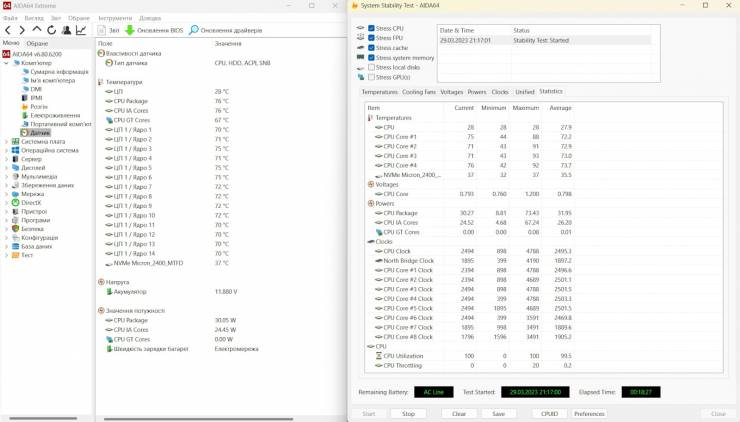Click the up-level arrow in AIDA64 toolbar
This screenshot has height=422, width=740.
click(36, 30)
